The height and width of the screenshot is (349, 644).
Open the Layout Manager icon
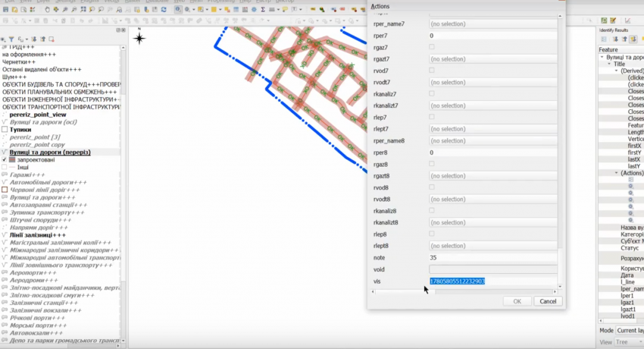23,9
